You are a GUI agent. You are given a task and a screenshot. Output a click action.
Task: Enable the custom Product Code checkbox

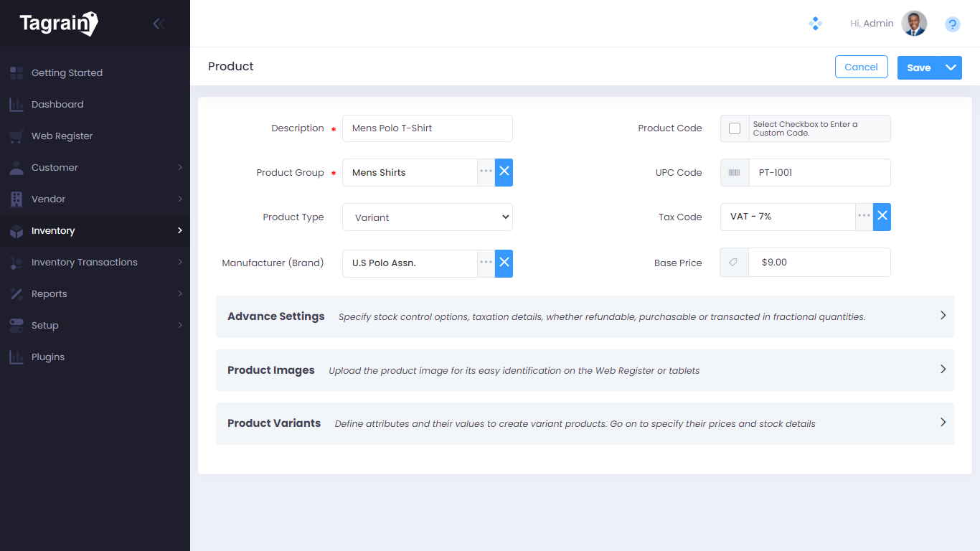click(x=735, y=128)
